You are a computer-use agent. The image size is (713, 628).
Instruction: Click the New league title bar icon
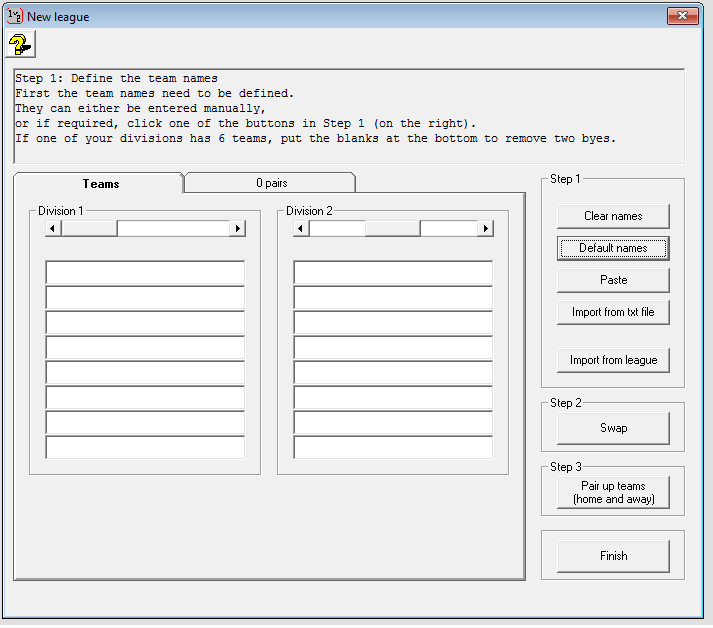(15, 16)
